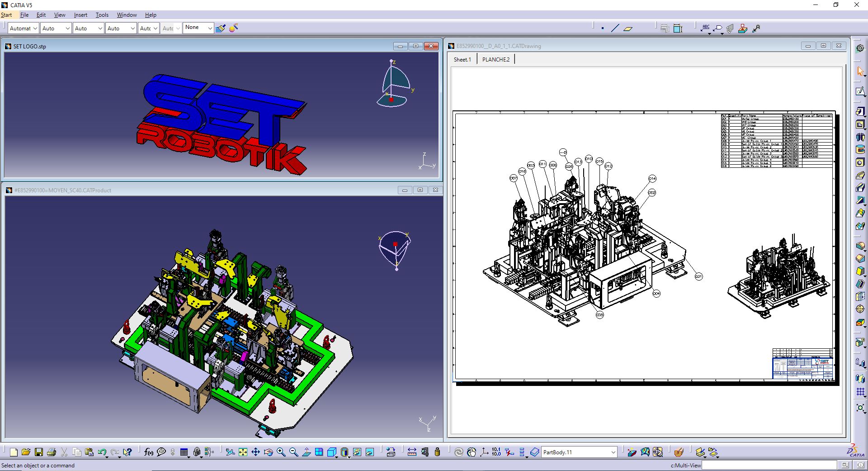Open the Tools menu
The height and width of the screenshot is (471, 868).
tap(102, 15)
